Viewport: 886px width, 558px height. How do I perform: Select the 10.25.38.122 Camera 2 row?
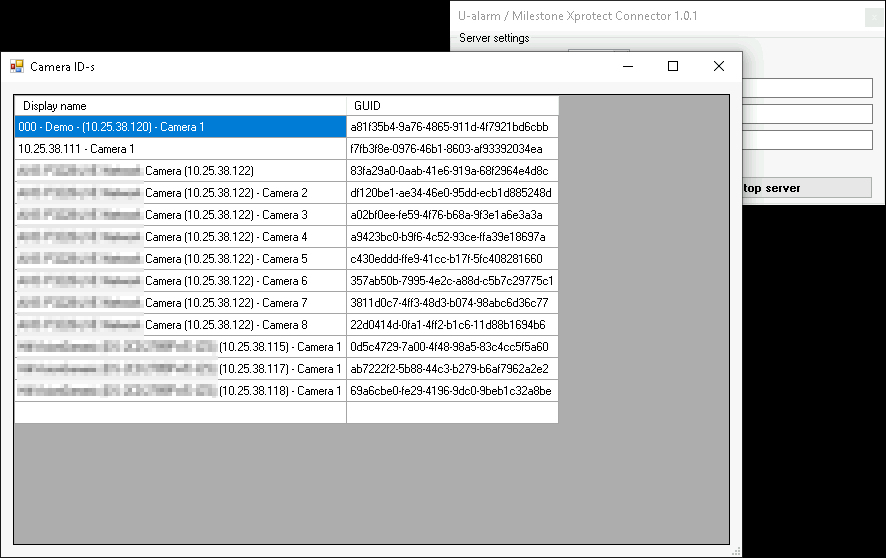point(180,193)
